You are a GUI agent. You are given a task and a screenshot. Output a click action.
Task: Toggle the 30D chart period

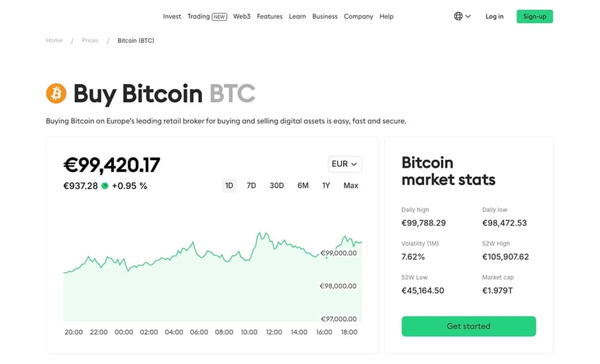tap(276, 185)
